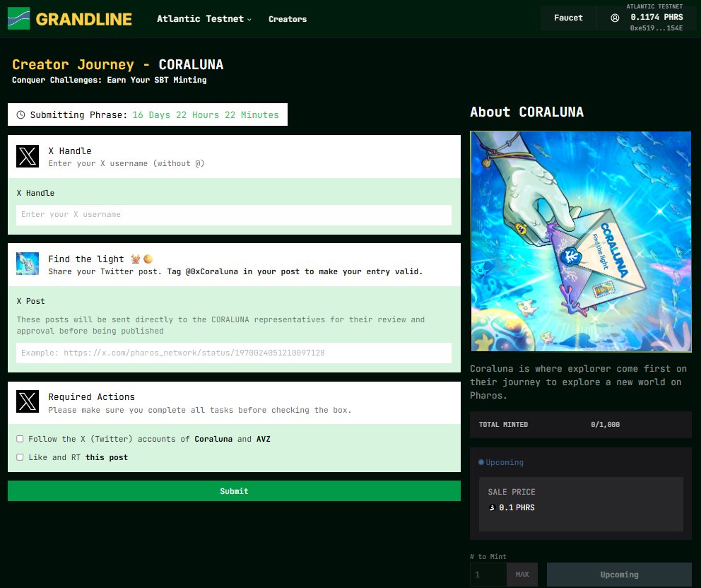Expand the Atlantic Testnet network dropdown
Screen dimensions: 701x588
coord(204,19)
